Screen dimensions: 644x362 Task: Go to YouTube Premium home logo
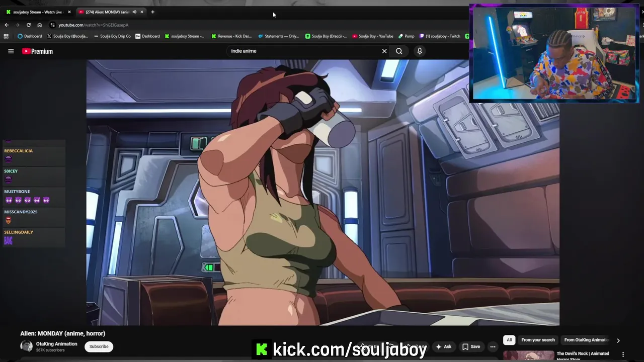pyautogui.click(x=37, y=51)
